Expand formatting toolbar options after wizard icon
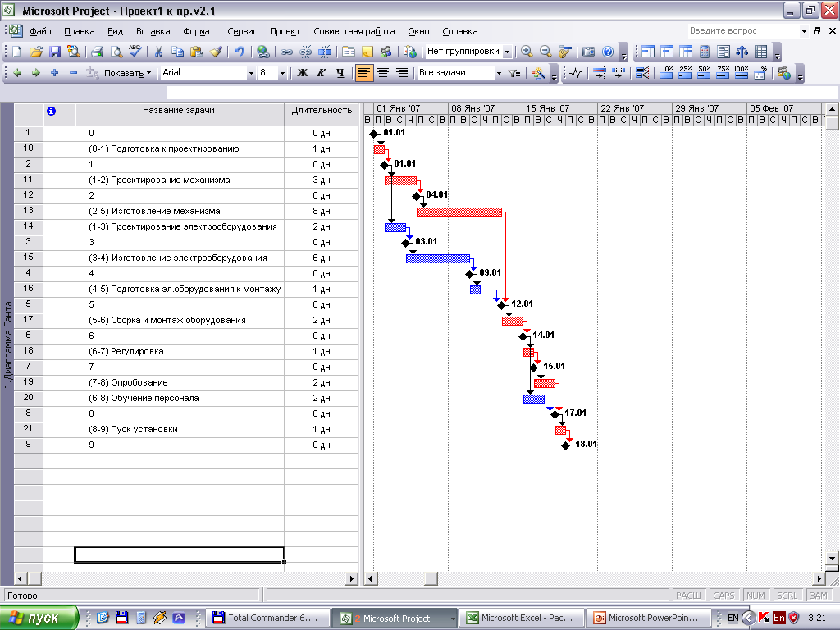The height and width of the screenshot is (630, 840). (x=555, y=74)
